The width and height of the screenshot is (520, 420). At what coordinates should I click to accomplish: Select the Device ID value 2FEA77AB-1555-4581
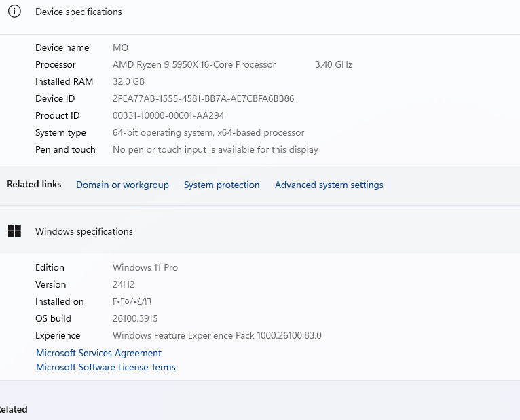203,98
